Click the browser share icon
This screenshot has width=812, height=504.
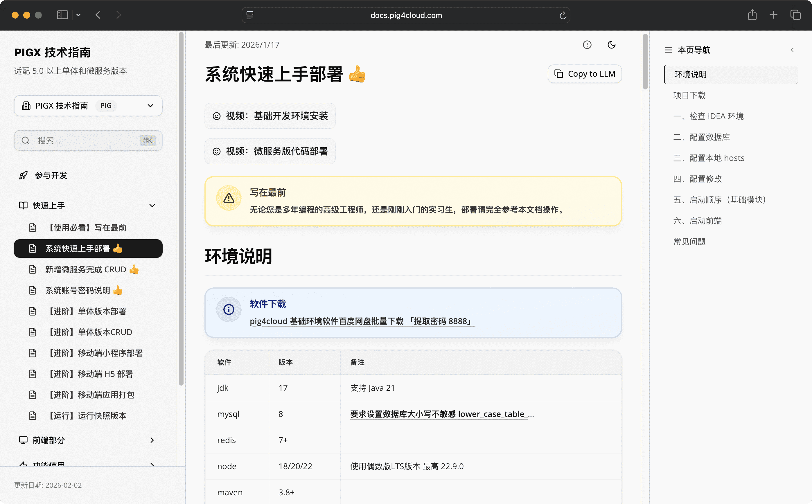point(752,15)
